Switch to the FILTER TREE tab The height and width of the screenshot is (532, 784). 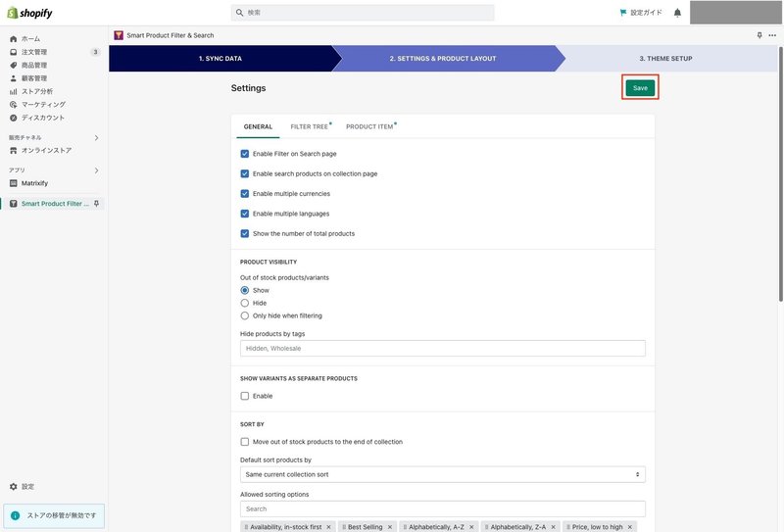[x=310, y=126]
